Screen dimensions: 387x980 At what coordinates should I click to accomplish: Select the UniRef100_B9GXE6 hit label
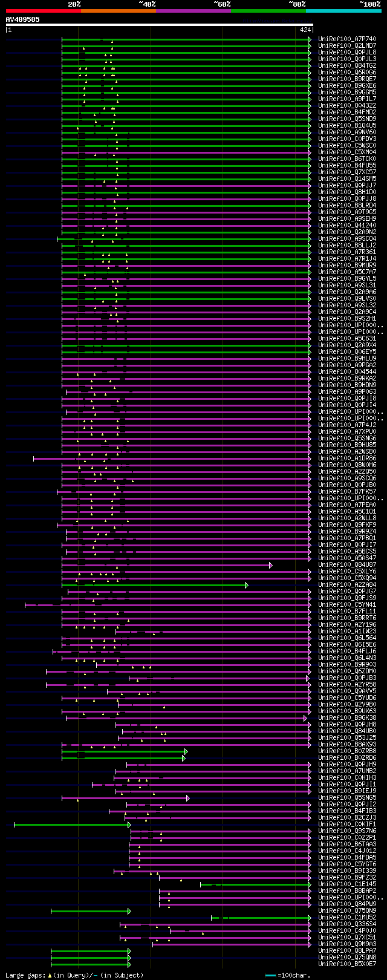(347, 85)
